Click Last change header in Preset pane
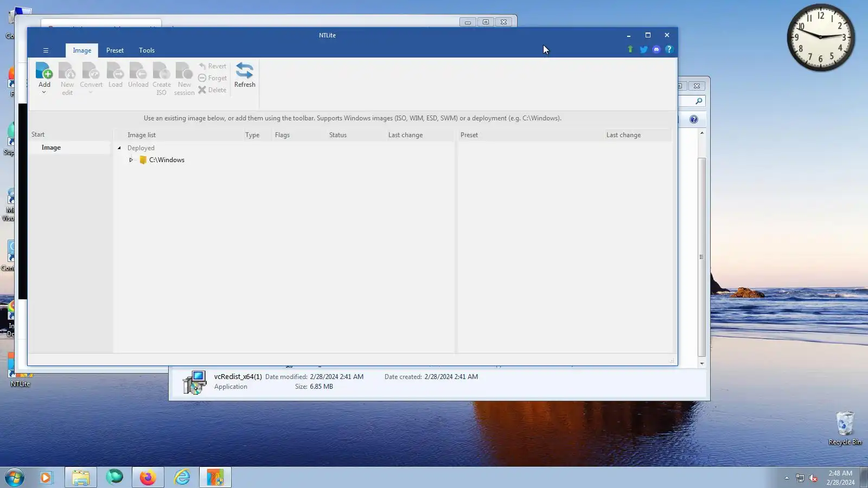The height and width of the screenshot is (488, 868). (623, 135)
